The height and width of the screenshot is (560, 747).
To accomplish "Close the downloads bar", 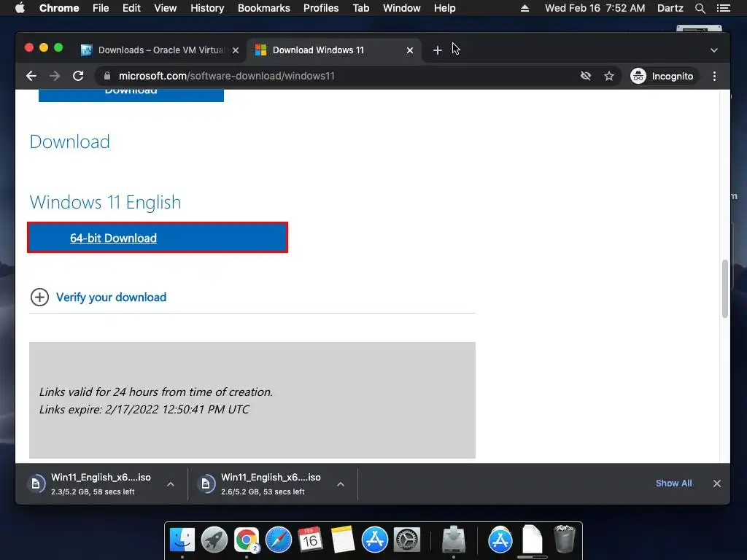I will pos(717,483).
